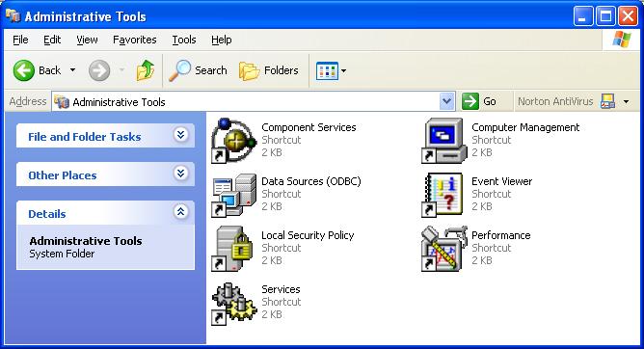
Task: Click the greyed Forward arrow button
Action: [x=99, y=70]
